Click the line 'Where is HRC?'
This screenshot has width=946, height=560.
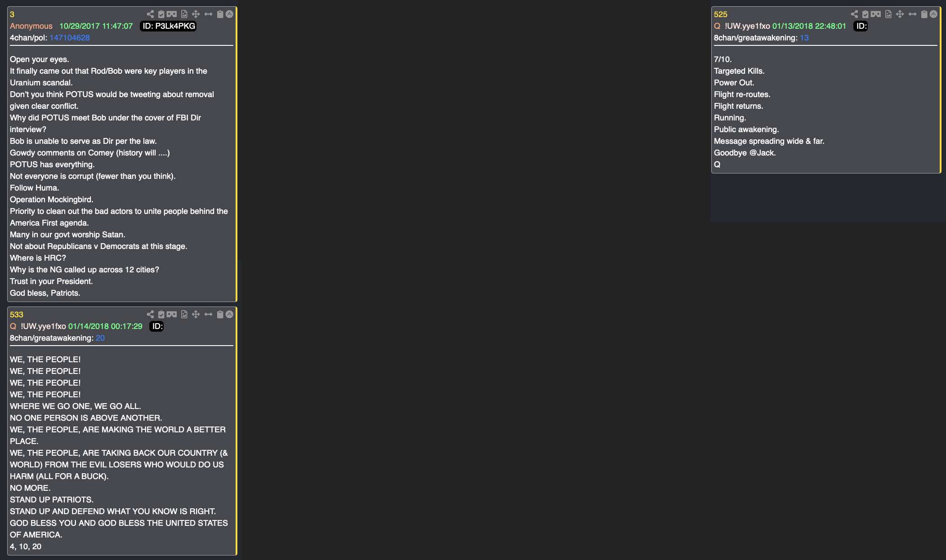pos(38,258)
